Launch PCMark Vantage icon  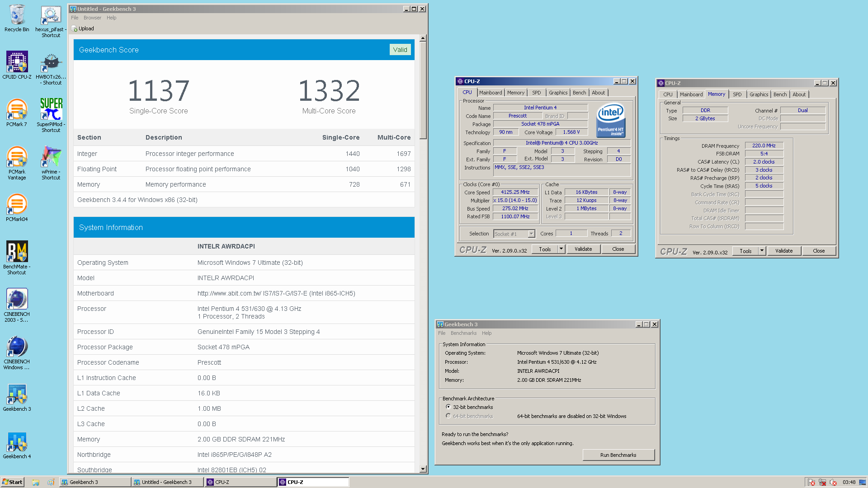17,163
